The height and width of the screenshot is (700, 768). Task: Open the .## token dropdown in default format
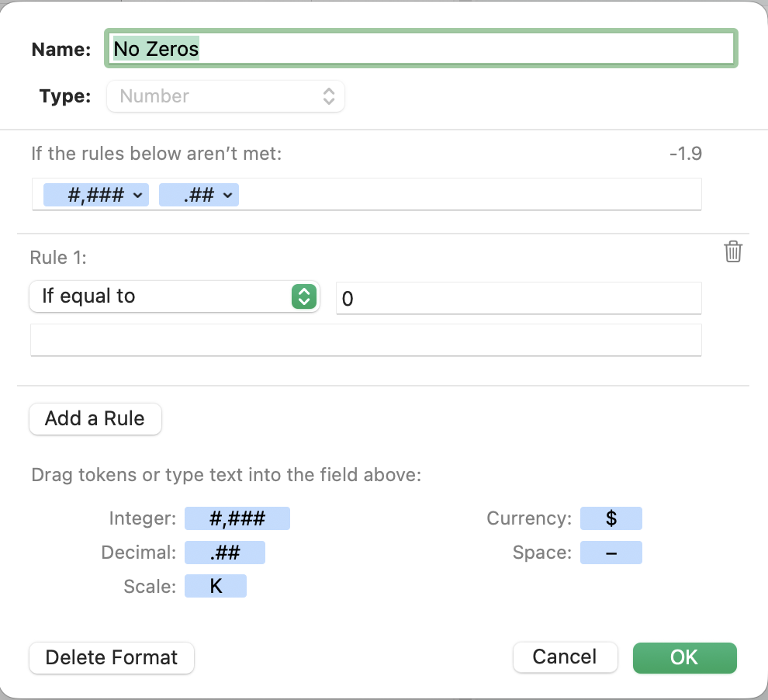[x=228, y=196]
